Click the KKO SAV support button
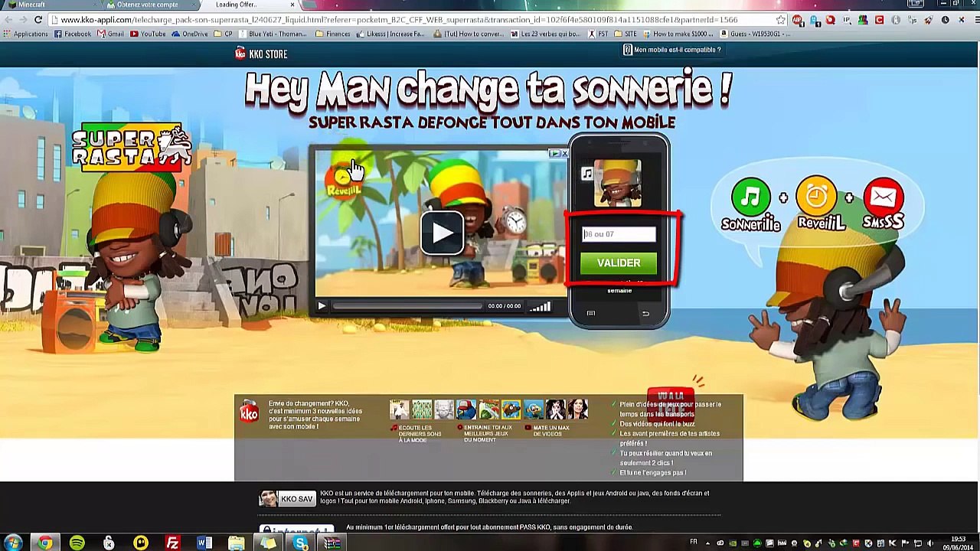This screenshot has width=980, height=551. pyautogui.click(x=287, y=499)
